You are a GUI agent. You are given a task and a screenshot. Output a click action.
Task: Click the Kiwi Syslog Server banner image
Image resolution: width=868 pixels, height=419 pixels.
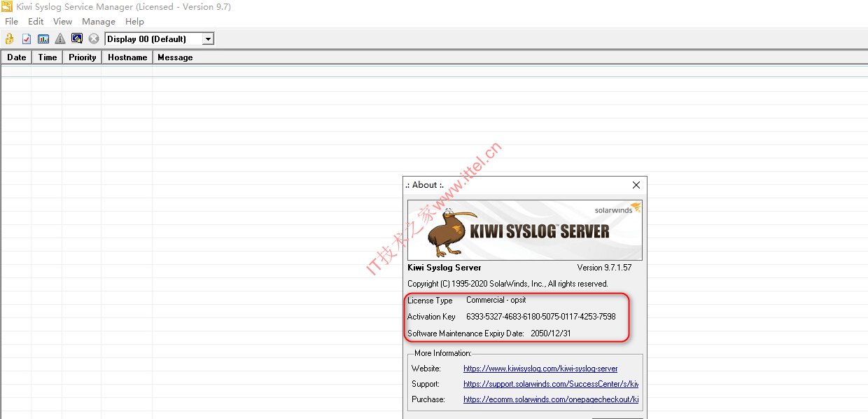tap(525, 230)
